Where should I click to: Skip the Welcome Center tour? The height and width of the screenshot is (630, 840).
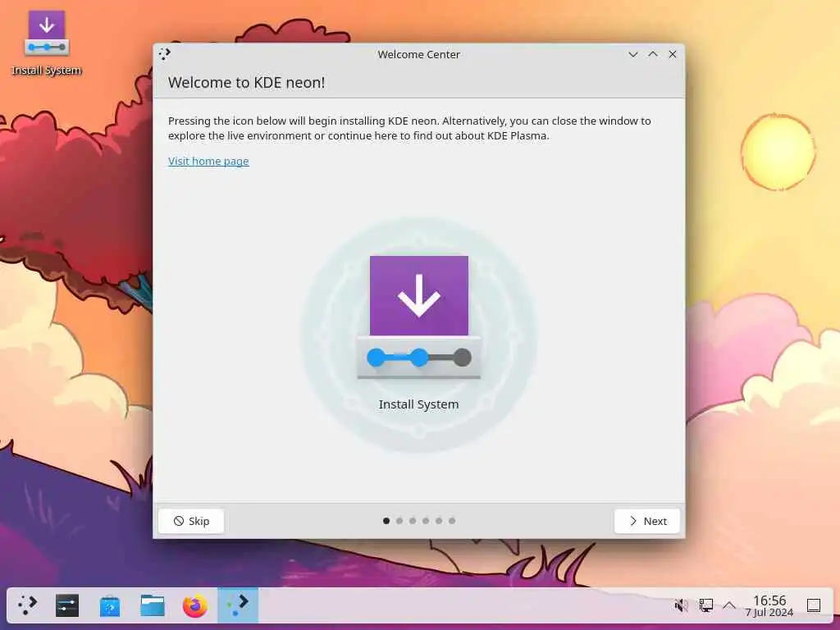[191, 521]
